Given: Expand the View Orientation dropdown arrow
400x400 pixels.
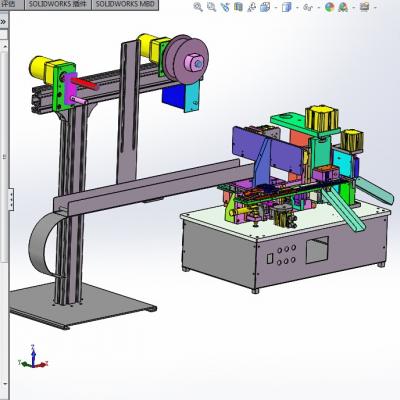Looking at the screenshot, I should pos(275,7).
